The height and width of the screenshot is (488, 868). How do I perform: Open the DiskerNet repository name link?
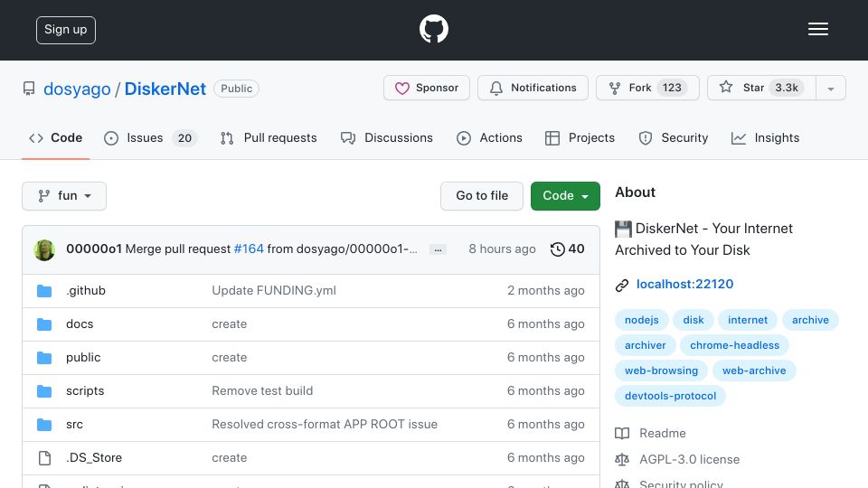tap(165, 89)
